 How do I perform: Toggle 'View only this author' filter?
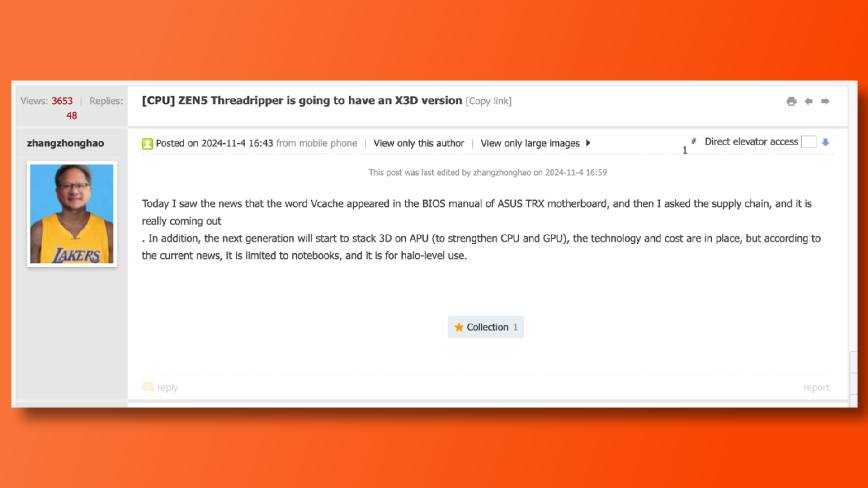click(x=418, y=143)
